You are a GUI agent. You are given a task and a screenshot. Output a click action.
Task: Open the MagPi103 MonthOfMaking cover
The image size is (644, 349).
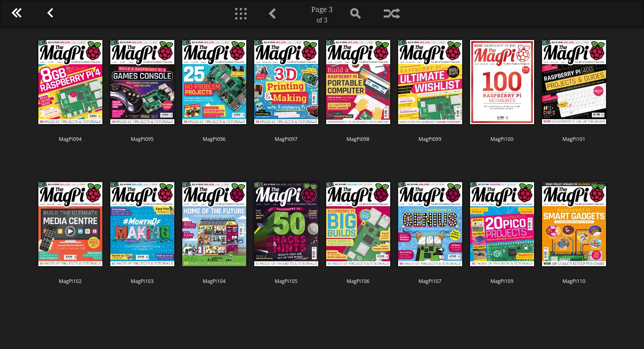[x=142, y=224]
